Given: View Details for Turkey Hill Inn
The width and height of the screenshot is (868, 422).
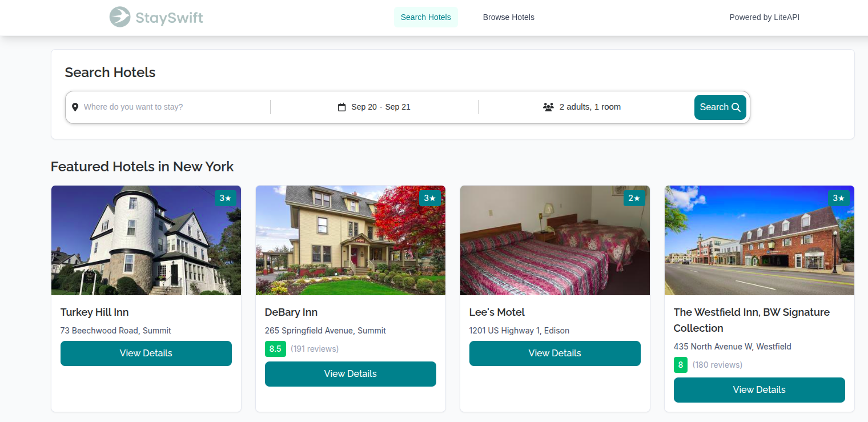Looking at the screenshot, I should click(x=146, y=353).
